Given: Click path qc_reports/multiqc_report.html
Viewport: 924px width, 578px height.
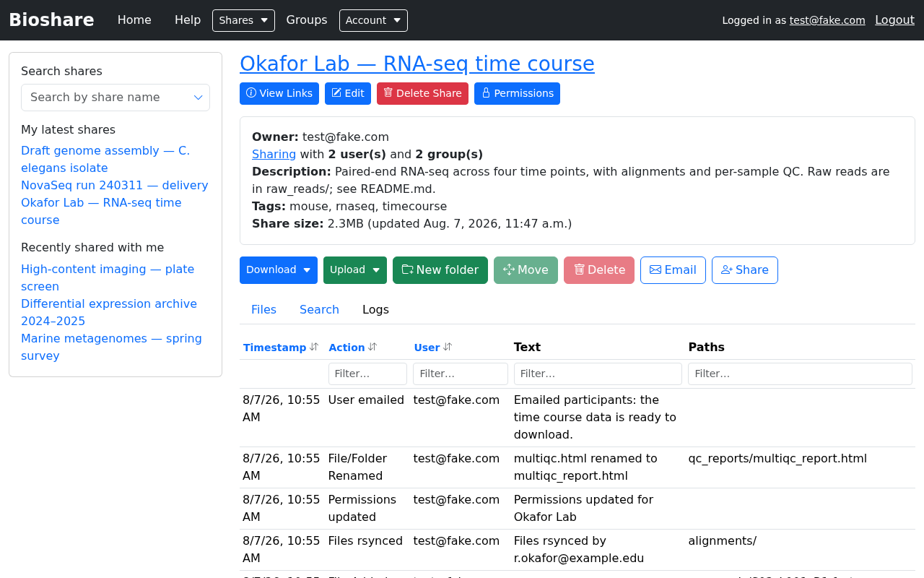Looking at the screenshot, I should click(x=777, y=458).
